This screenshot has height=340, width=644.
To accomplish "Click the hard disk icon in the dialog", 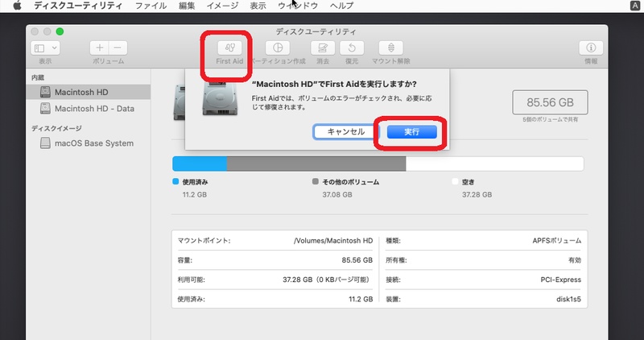I will click(220, 98).
